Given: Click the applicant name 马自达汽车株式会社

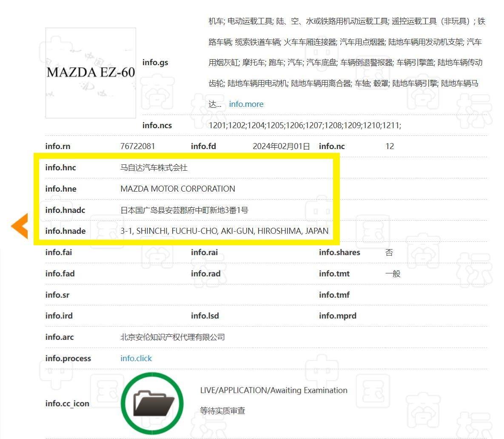Looking at the screenshot, I should (x=154, y=167).
